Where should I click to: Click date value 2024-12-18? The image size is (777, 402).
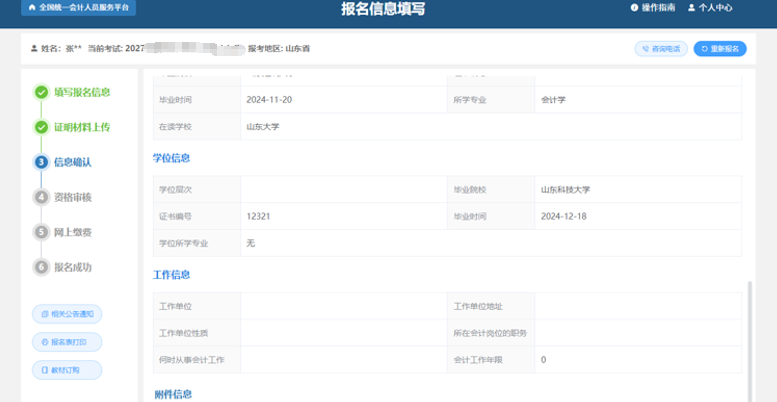(564, 217)
